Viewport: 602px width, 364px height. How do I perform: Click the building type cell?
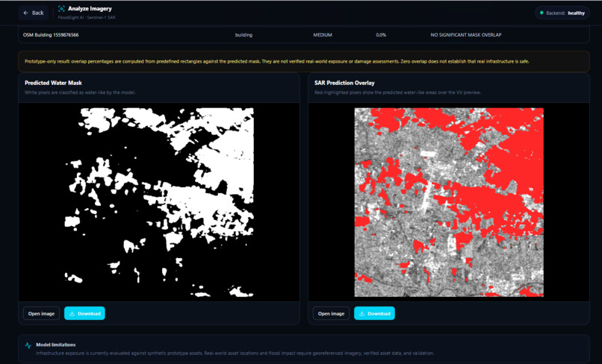coord(243,35)
